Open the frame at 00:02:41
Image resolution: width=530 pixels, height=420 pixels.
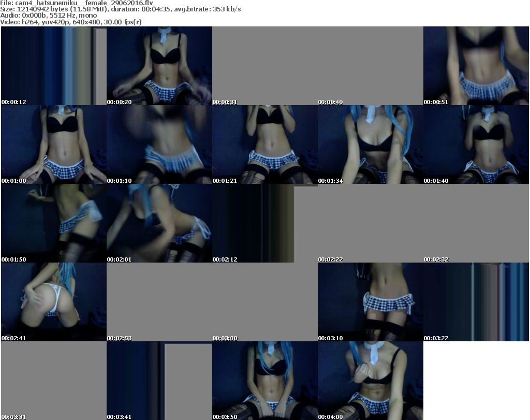[54, 302]
